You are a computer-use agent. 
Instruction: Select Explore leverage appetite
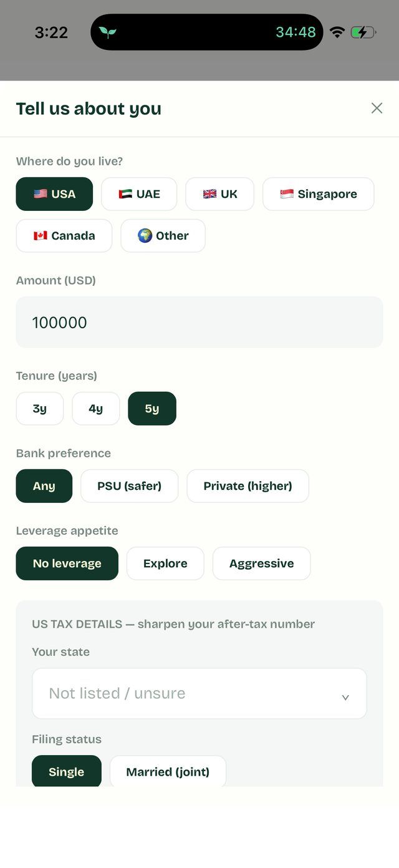coord(165,563)
